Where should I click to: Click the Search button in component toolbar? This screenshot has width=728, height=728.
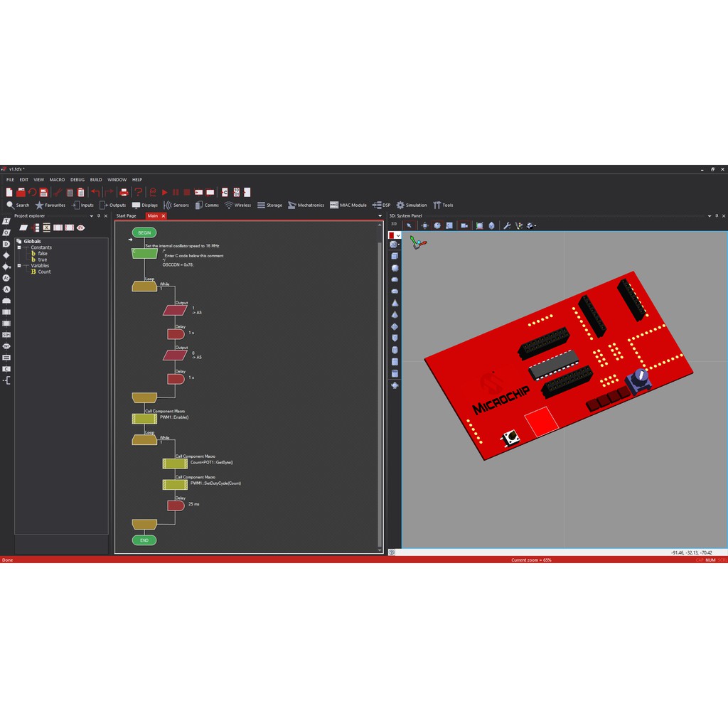[18, 205]
